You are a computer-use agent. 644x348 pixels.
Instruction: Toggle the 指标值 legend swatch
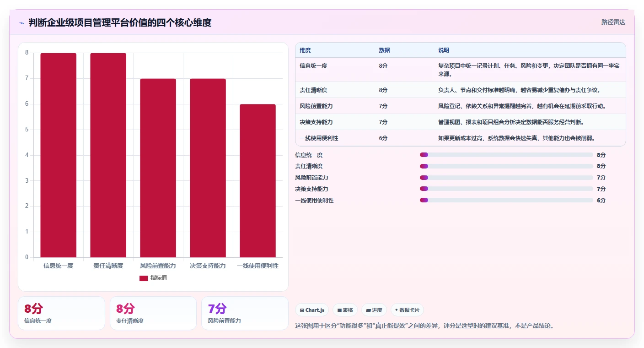(144, 278)
